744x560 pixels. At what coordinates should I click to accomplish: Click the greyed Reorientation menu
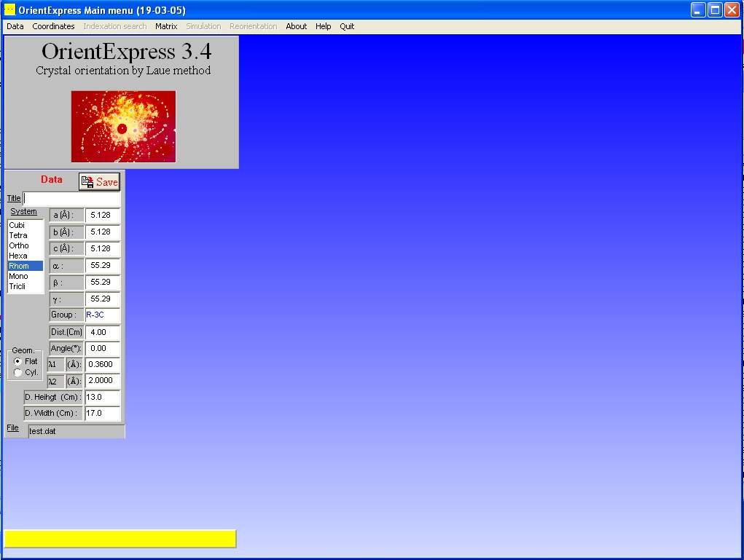(253, 26)
